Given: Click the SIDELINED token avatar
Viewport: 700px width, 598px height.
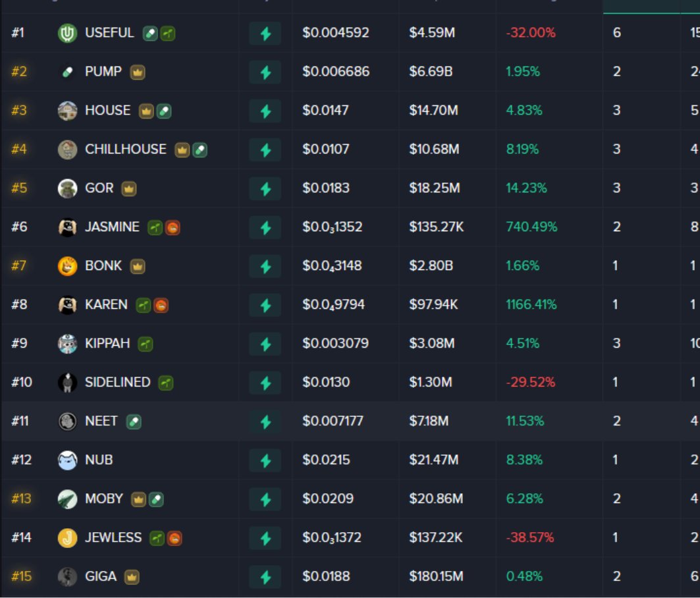Looking at the screenshot, I should 67,383.
